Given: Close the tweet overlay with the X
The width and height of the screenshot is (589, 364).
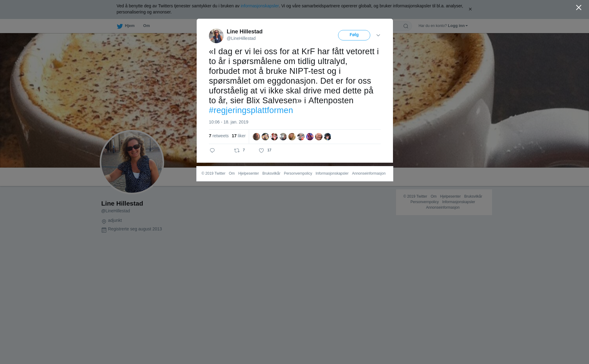Looking at the screenshot, I should [579, 8].
